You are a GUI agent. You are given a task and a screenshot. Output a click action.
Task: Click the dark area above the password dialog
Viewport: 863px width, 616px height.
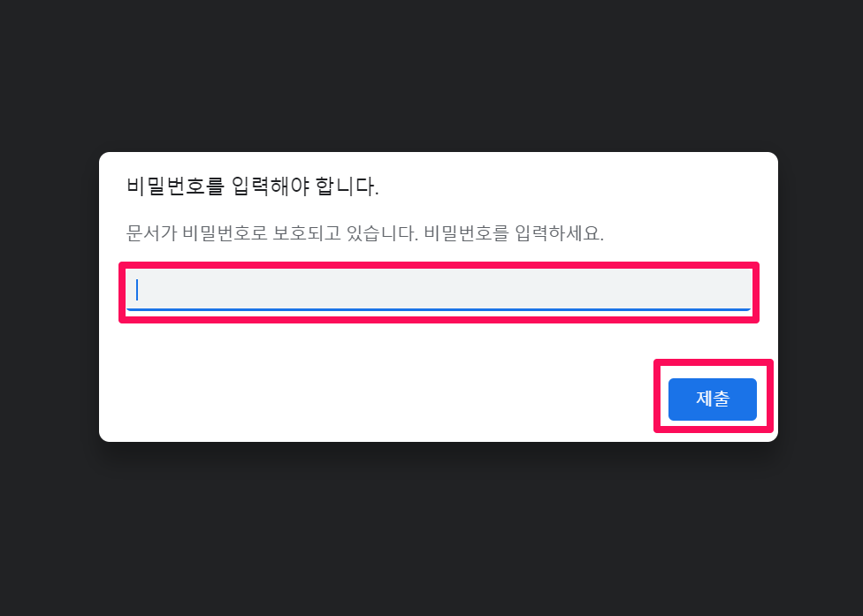coord(431,76)
